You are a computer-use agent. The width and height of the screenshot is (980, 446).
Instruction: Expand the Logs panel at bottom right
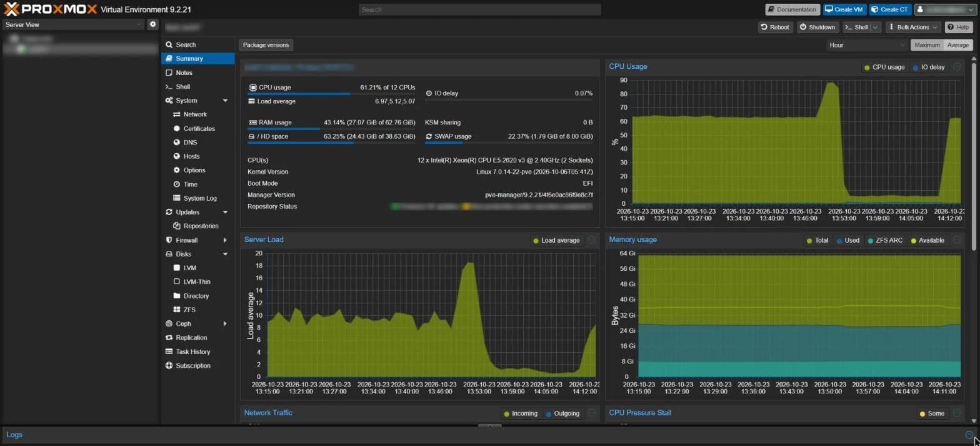[x=969, y=435]
